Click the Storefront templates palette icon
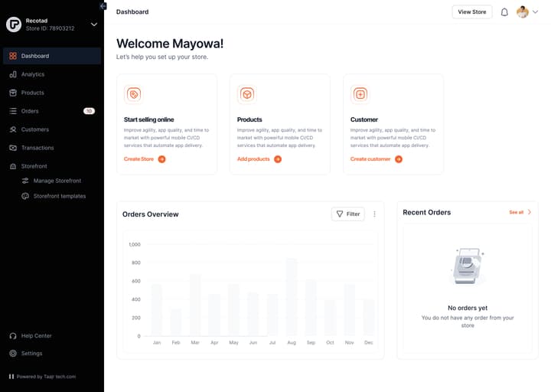The width and height of the screenshot is (551, 392). tap(25, 196)
